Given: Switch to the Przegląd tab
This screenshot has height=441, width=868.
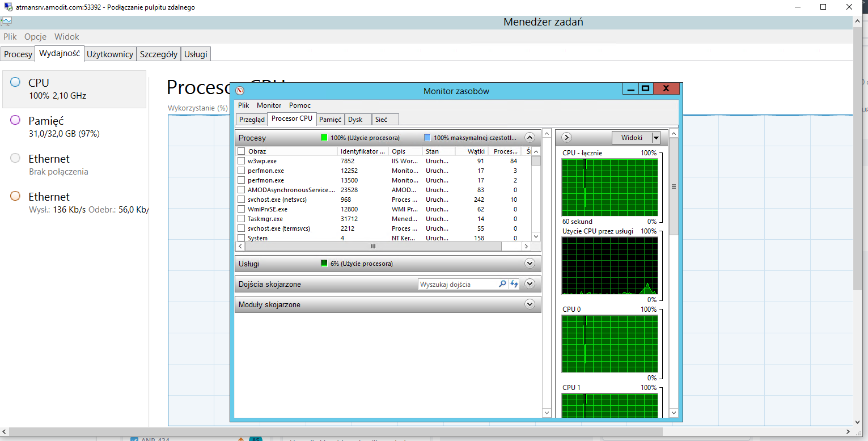Looking at the screenshot, I should (x=252, y=120).
